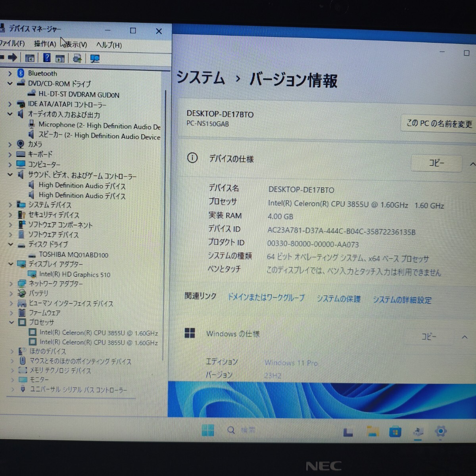The width and height of the screenshot is (476, 476).
Task: Click この PC の名前を変更 button
Action: coord(439,124)
